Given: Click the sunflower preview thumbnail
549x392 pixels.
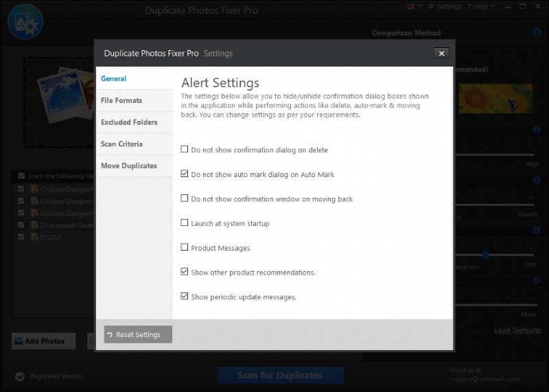Looking at the screenshot, I should coord(495,98).
